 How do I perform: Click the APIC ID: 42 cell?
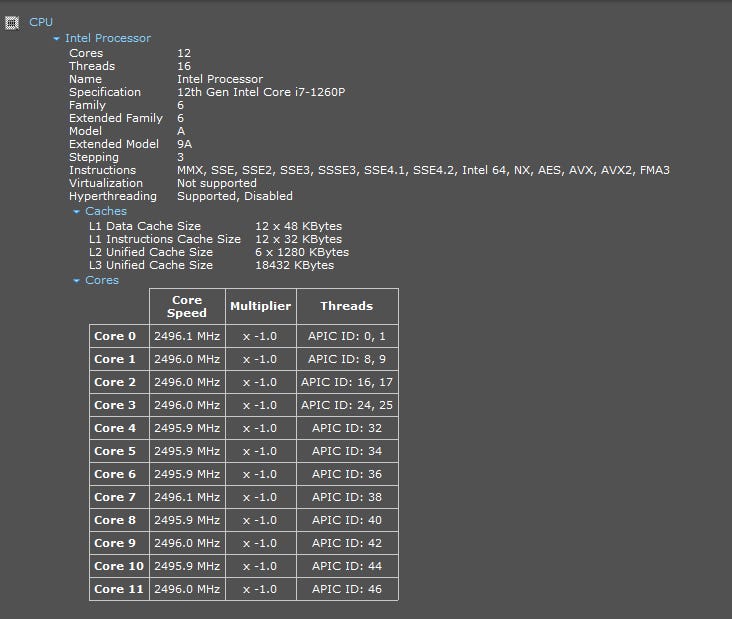347,543
